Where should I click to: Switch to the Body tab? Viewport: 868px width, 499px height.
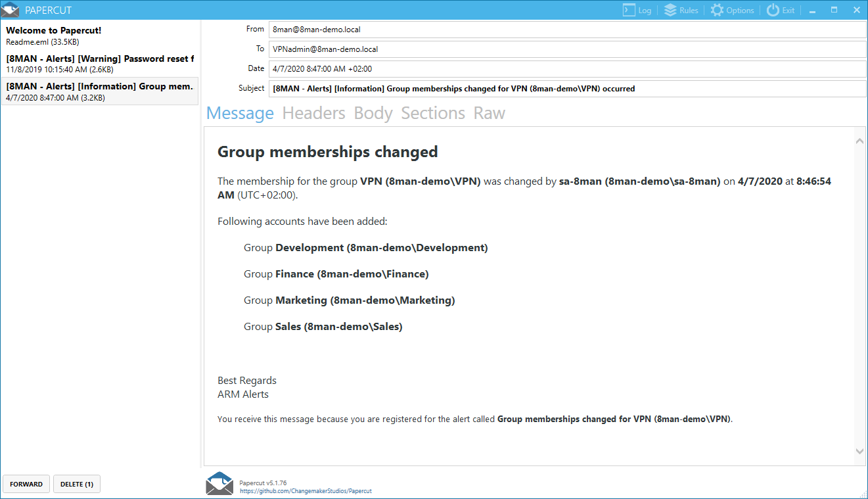[373, 113]
